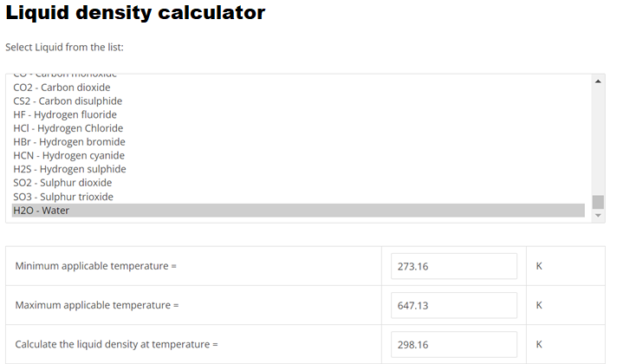The height and width of the screenshot is (364, 617).
Task: Choose HCN - Hydrogen cyanide
Action: pyautogui.click(x=298, y=155)
